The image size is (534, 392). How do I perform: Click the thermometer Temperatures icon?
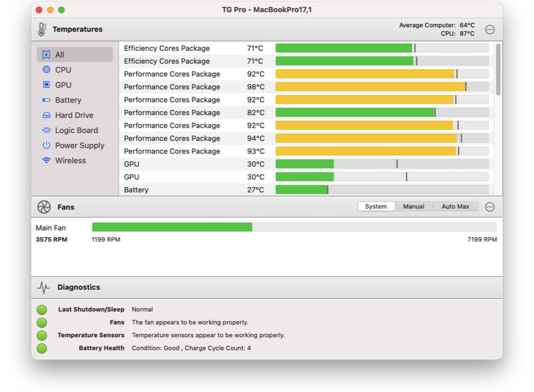point(42,29)
